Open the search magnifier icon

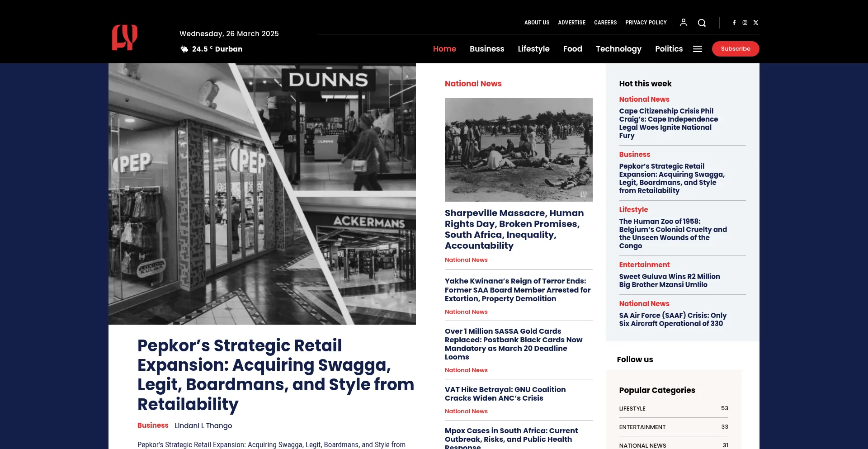[702, 23]
